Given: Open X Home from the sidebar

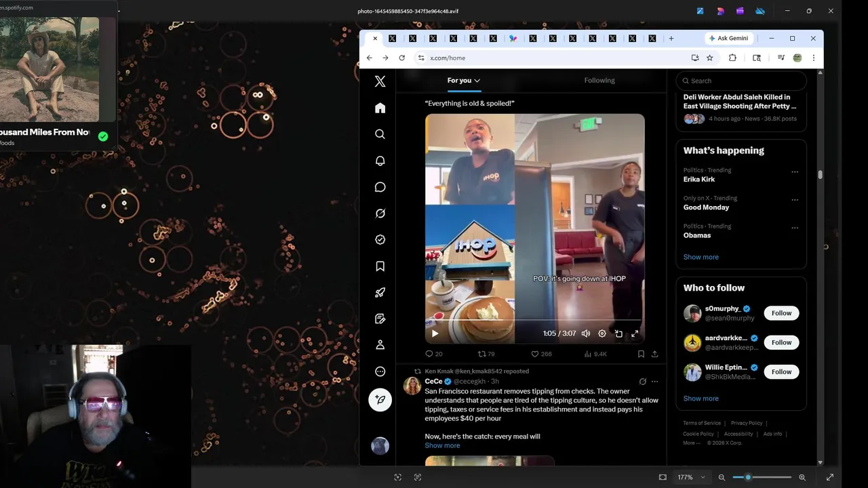Looking at the screenshot, I should [380, 108].
